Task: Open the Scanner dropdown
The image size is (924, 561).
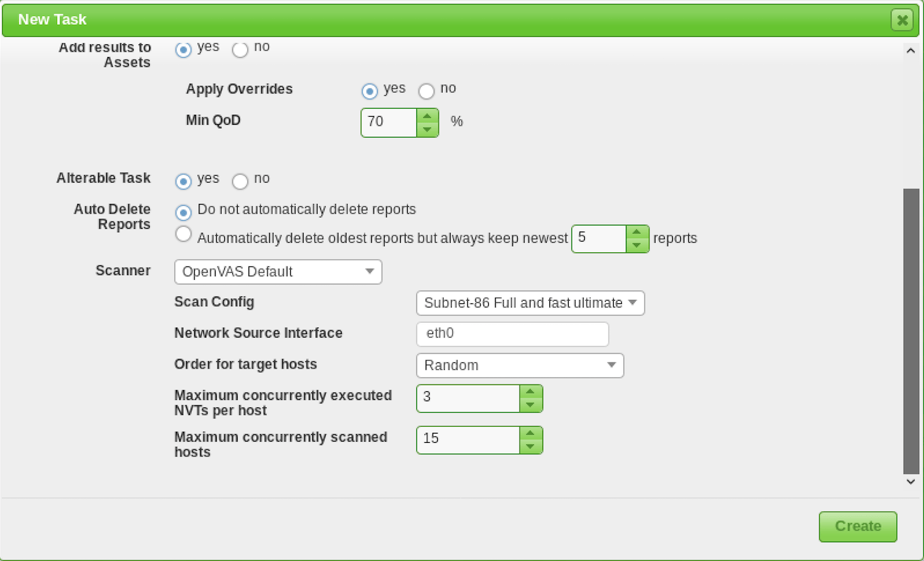Action: 278,272
